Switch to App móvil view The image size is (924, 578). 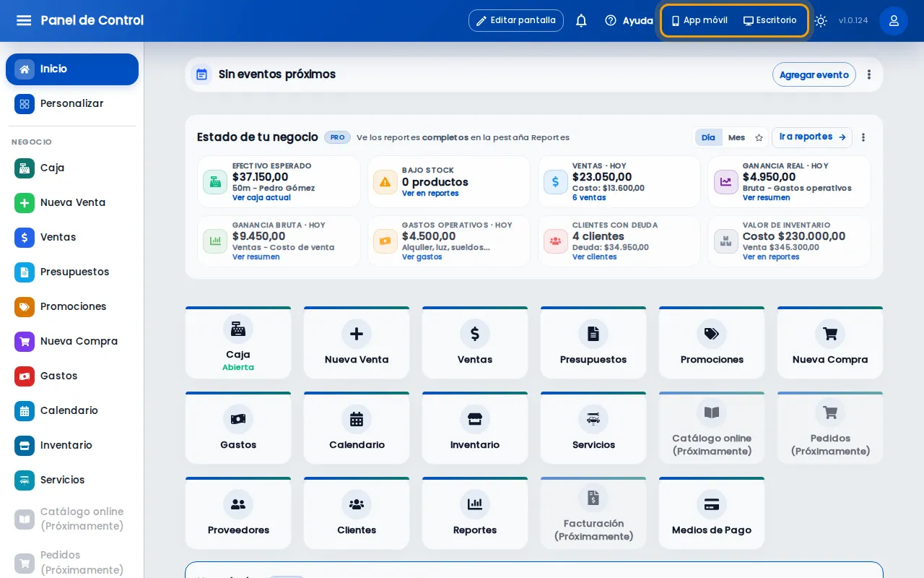(x=699, y=20)
